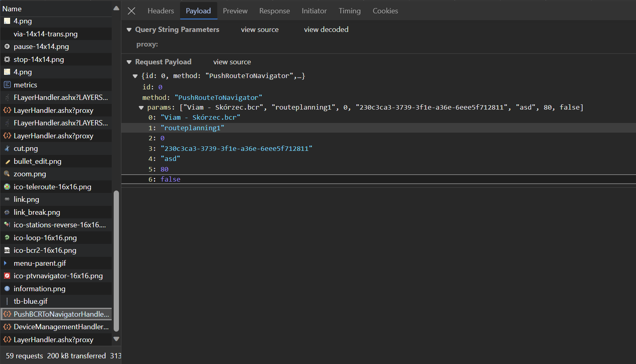Collapse the params array node
Viewport: 636px width, 364px height.
pyautogui.click(x=141, y=108)
